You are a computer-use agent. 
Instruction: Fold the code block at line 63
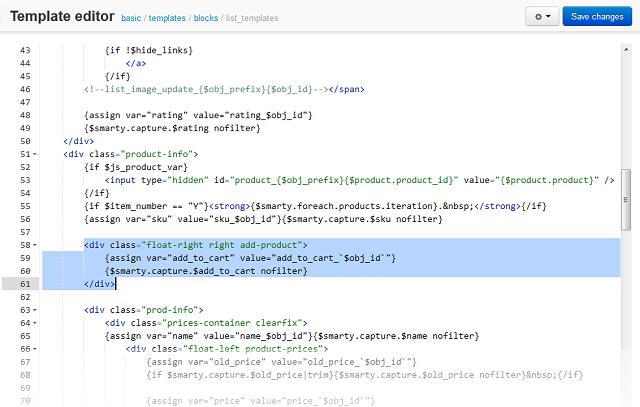(35, 310)
